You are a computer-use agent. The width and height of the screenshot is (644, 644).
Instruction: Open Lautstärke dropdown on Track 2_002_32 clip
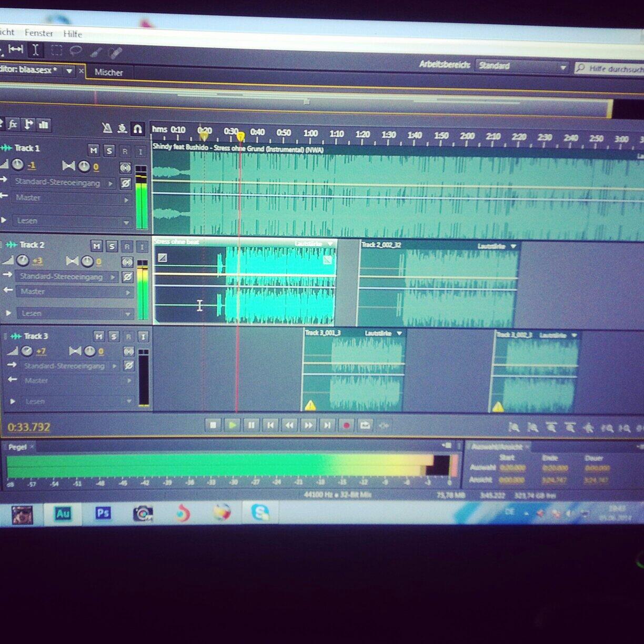tap(513, 246)
